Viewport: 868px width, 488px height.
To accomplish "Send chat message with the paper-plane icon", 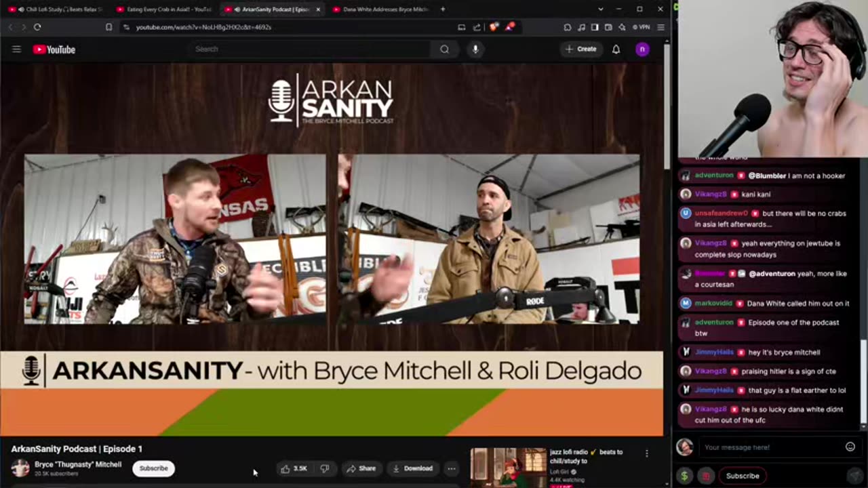I will [854, 476].
